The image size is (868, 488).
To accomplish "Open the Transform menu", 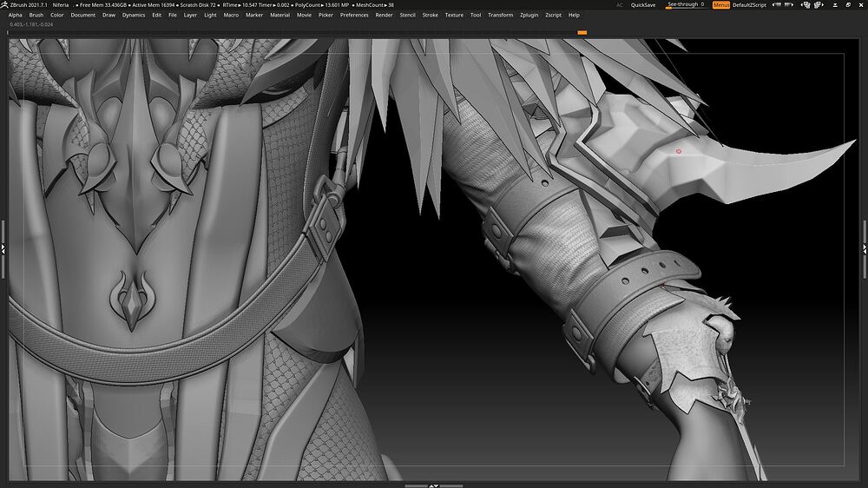I will tap(501, 15).
